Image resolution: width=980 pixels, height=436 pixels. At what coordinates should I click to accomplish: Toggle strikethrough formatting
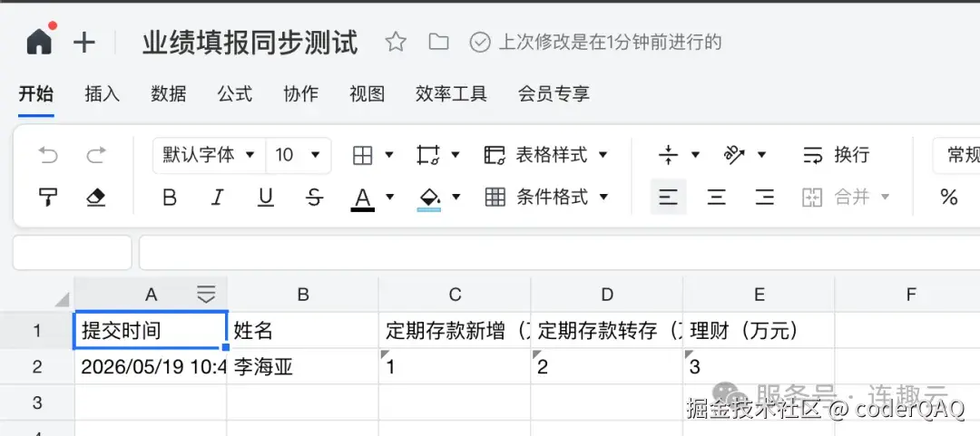314,198
